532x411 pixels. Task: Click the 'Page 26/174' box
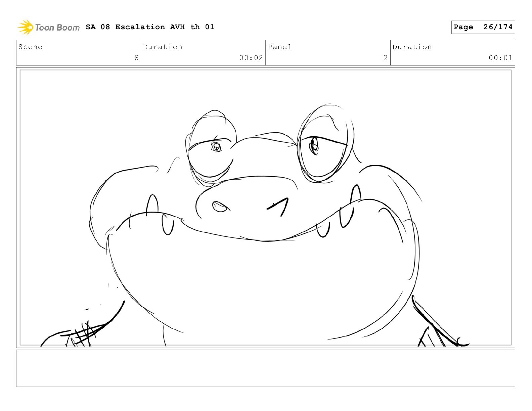tap(483, 27)
